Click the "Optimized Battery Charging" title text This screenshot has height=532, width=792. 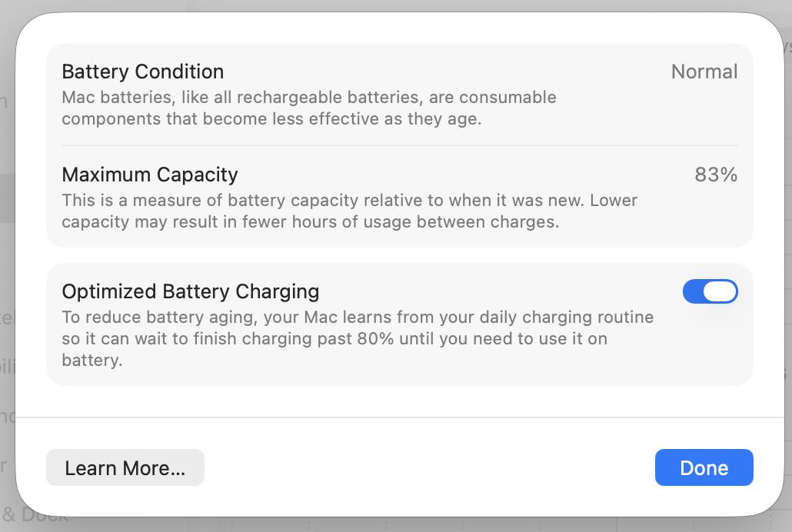(x=190, y=291)
